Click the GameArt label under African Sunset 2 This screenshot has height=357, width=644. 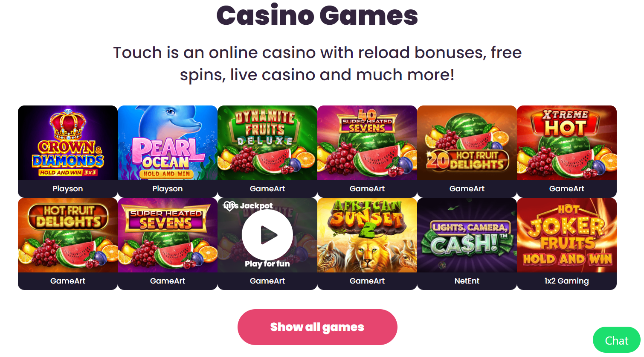(367, 281)
